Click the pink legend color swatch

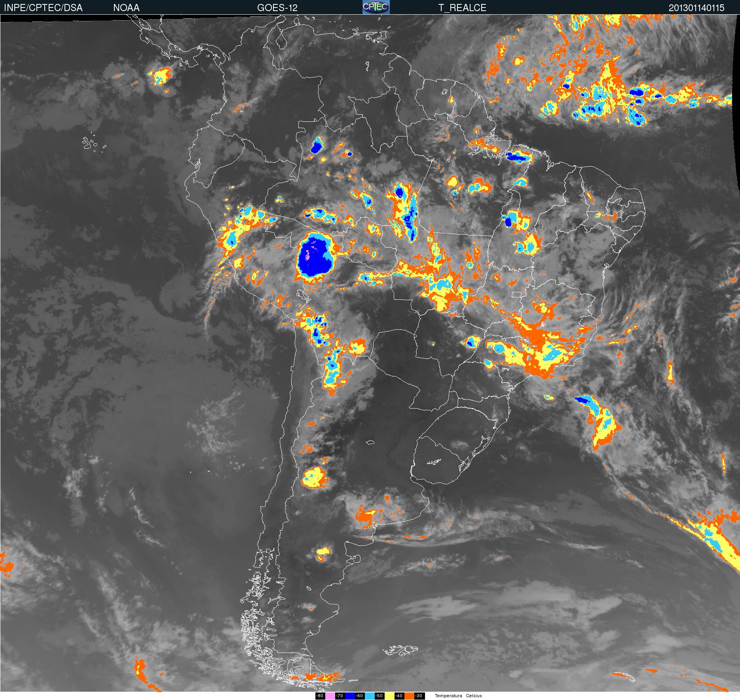pos(330,696)
